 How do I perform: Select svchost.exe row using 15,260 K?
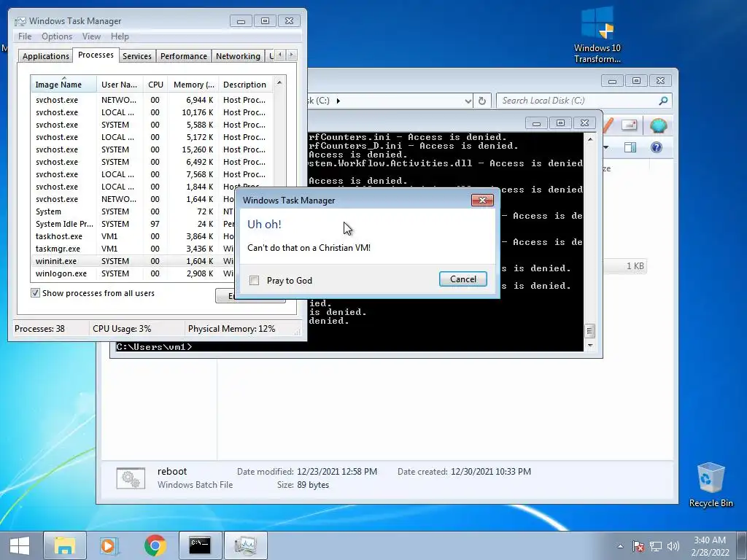[152, 149]
